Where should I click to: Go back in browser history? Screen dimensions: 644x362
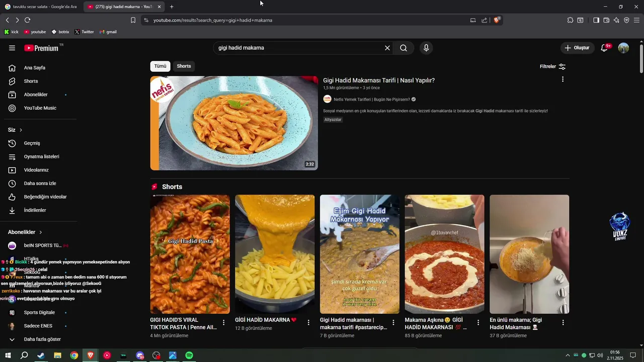click(7, 20)
